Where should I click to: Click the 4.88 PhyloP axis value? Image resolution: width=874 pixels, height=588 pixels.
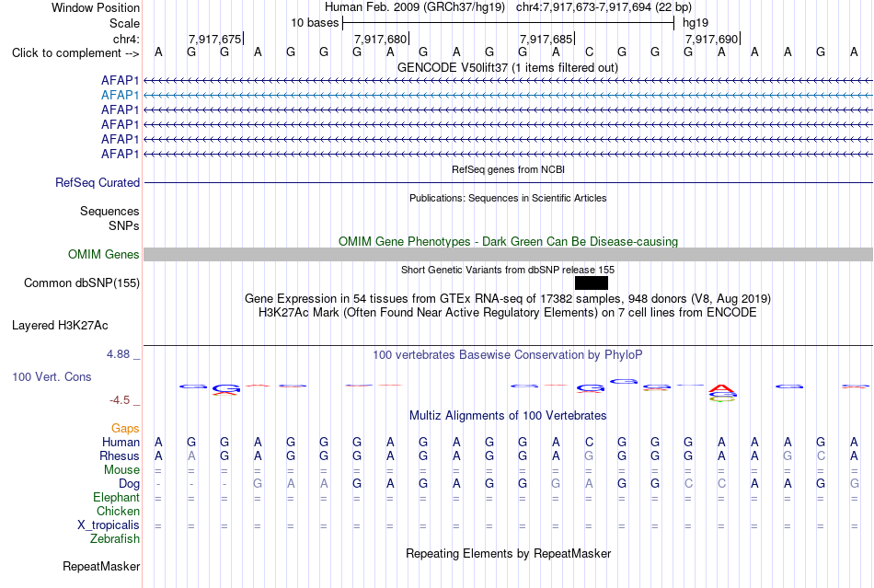click(x=119, y=354)
